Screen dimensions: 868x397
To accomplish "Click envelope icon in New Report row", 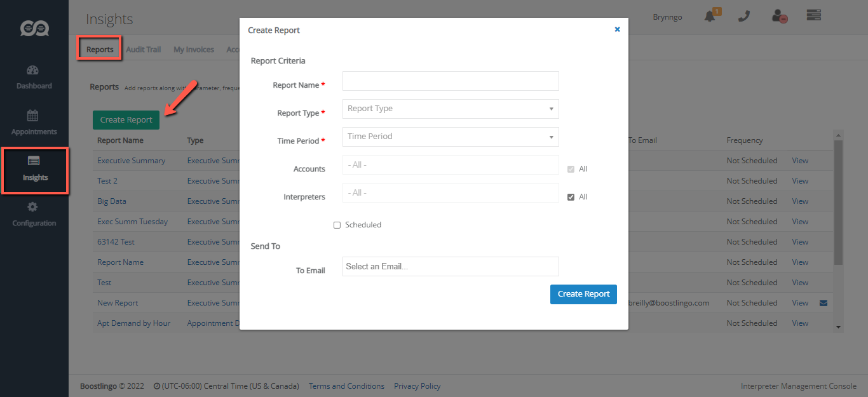I will [824, 303].
